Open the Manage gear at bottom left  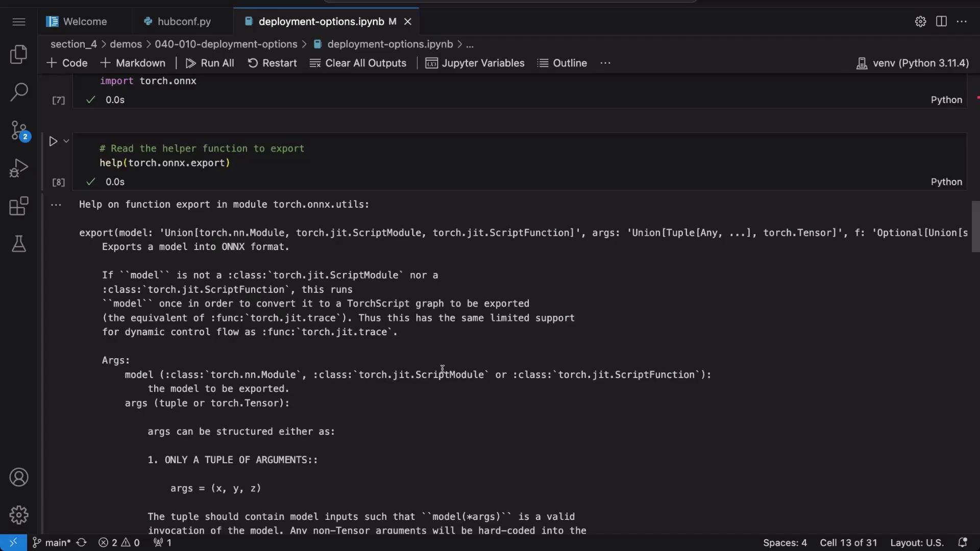tap(19, 515)
